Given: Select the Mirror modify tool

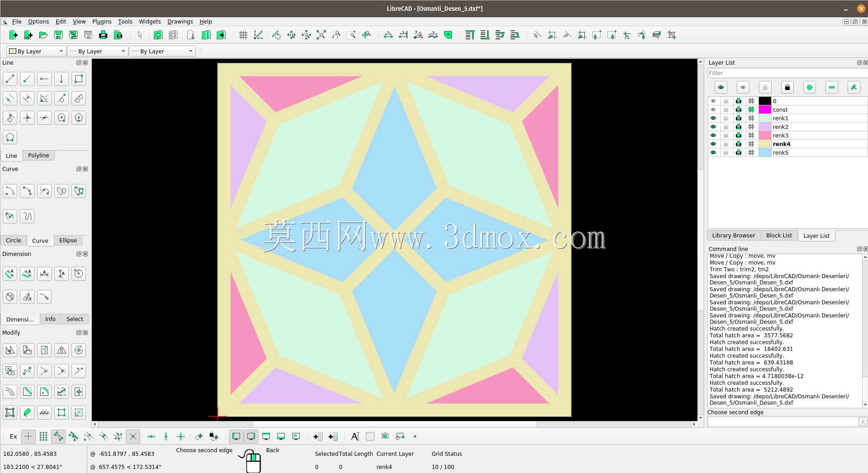Looking at the screenshot, I should (x=62, y=350).
